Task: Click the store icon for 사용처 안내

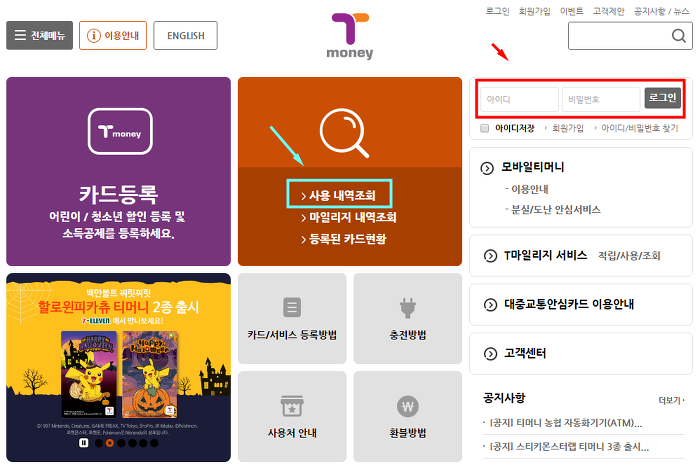Action: click(292, 405)
